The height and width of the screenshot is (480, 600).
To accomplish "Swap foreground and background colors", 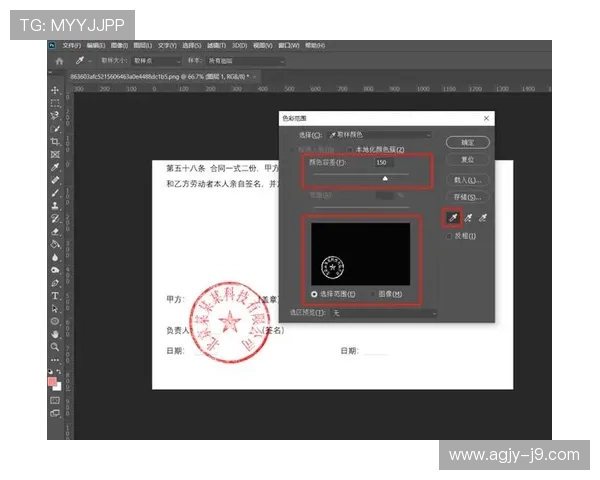I will coord(59,372).
